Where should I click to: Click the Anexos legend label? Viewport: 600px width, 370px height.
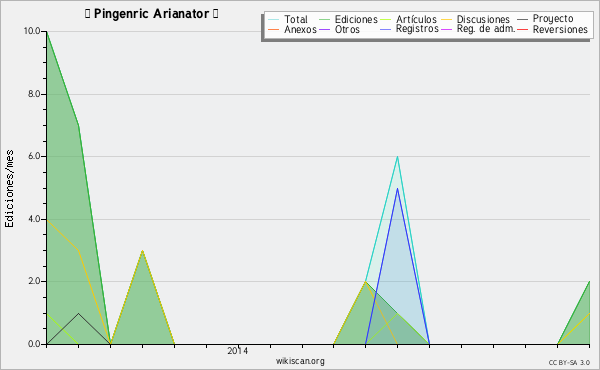(x=300, y=29)
